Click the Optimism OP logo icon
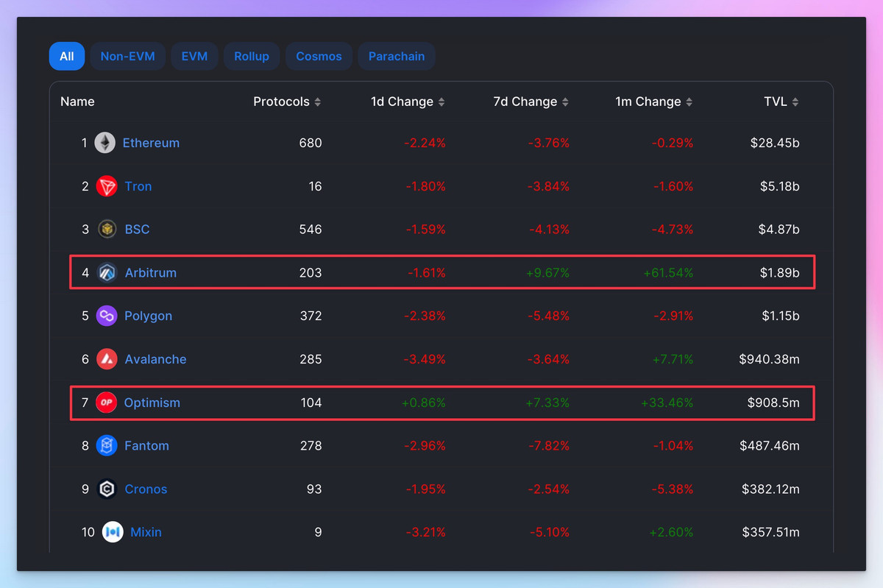Viewport: 883px width, 588px height. (107, 403)
